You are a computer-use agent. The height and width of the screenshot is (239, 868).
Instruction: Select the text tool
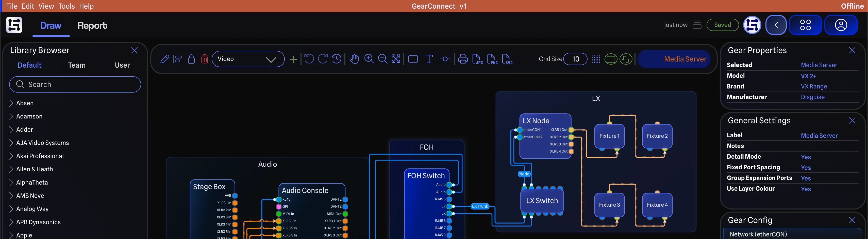pos(429,59)
